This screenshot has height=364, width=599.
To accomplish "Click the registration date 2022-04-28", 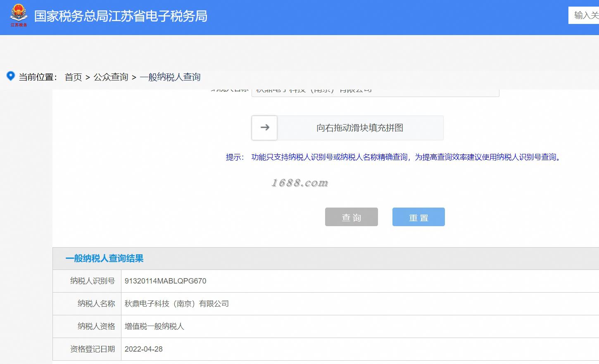I will coord(144,349).
